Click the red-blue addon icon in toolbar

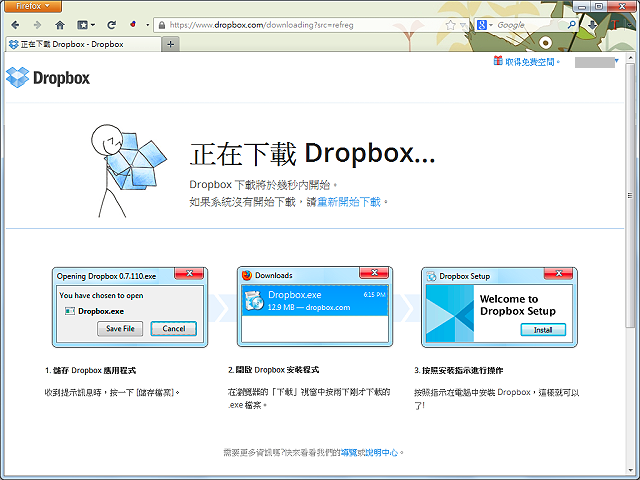coord(133,25)
